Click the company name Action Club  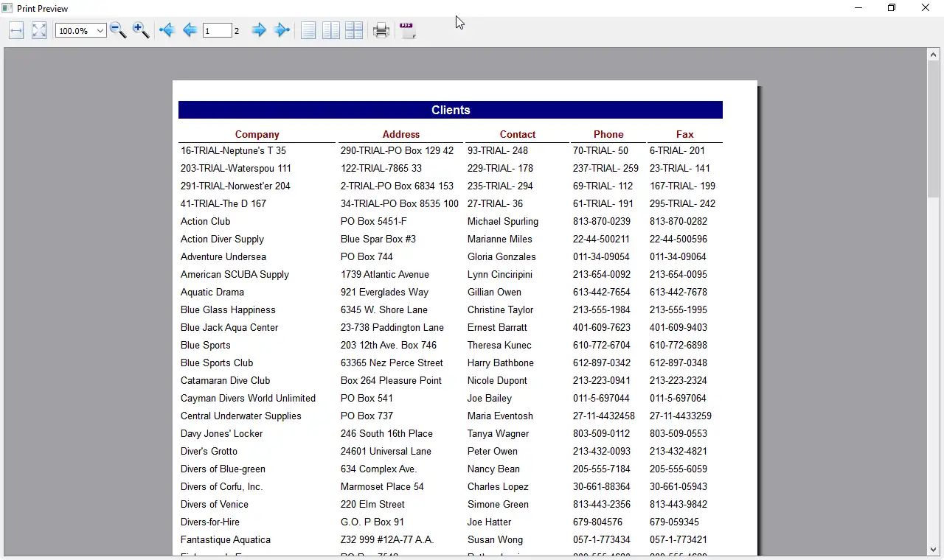[x=205, y=221]
